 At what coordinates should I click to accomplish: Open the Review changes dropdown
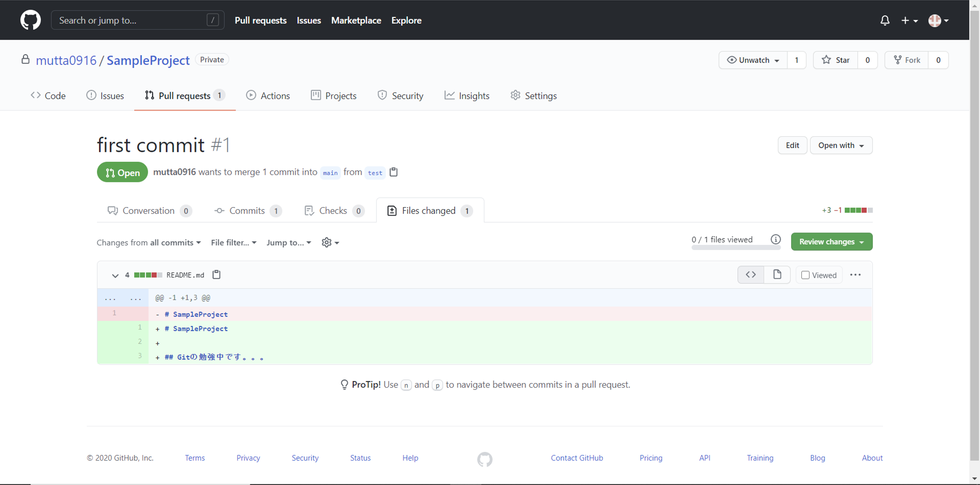pyautogui.click(x=831, y=242)
